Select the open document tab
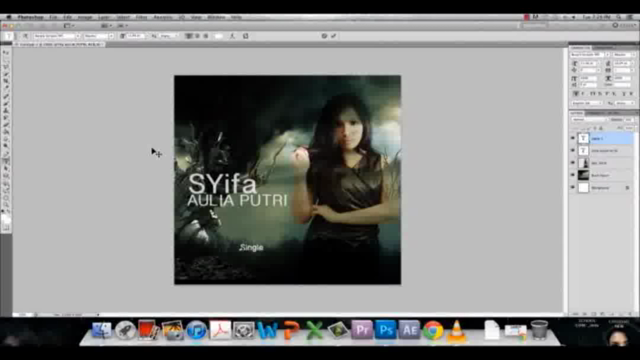Viewport: 640px width, 360px height. coord(60,44)
